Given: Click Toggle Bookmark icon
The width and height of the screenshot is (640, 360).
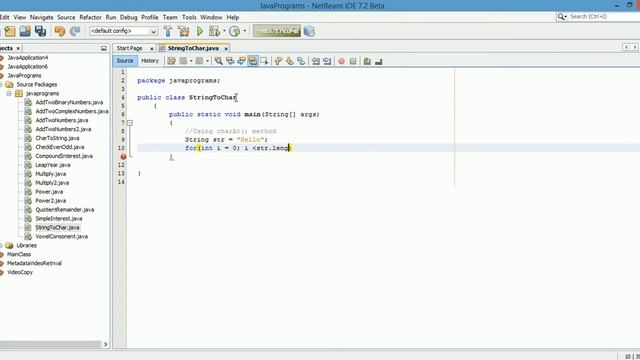Looking at the screenshot, I should pos(301,61).
